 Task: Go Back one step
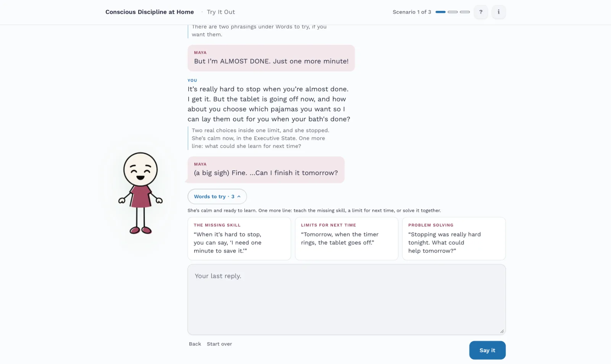coord(195,344)
